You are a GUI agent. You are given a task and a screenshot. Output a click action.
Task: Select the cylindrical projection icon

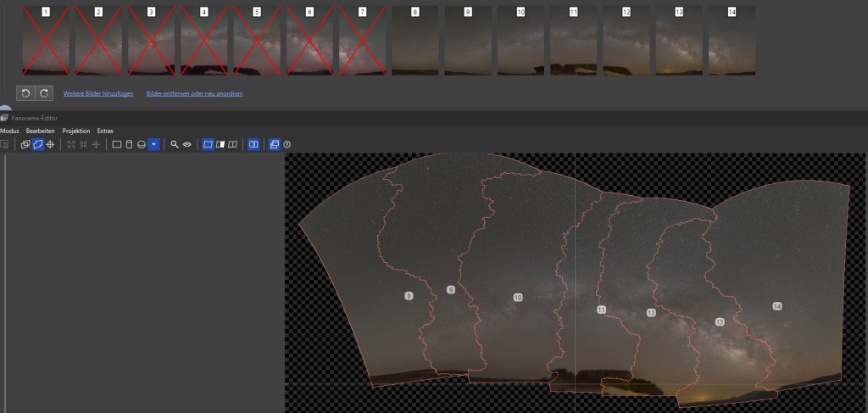point(129,145)
